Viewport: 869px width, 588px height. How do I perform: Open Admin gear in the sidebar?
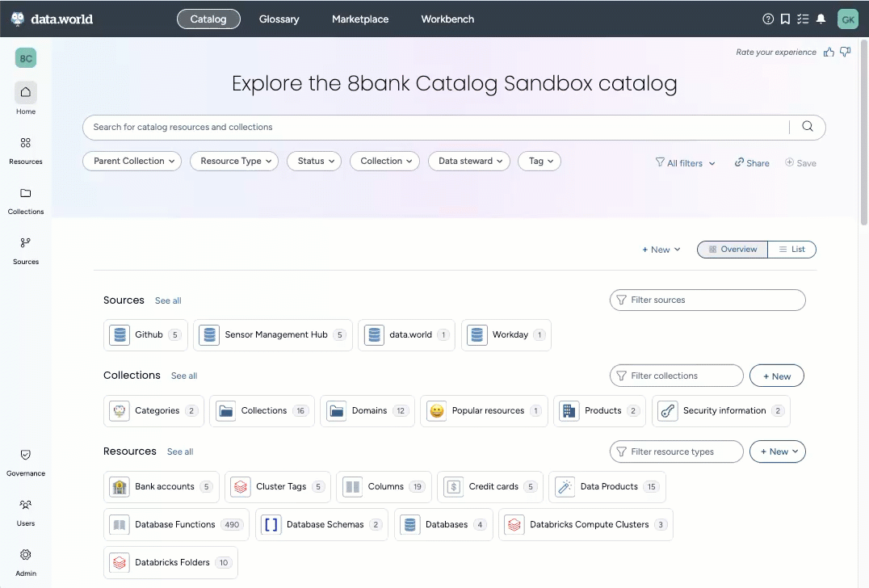[x=26, y=562]
